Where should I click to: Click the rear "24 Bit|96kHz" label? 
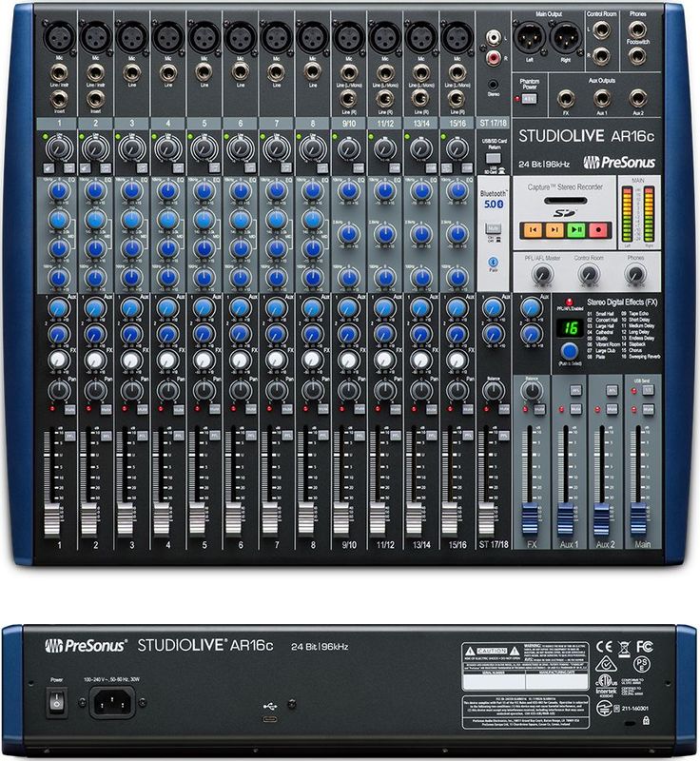[x=320, y=647]
